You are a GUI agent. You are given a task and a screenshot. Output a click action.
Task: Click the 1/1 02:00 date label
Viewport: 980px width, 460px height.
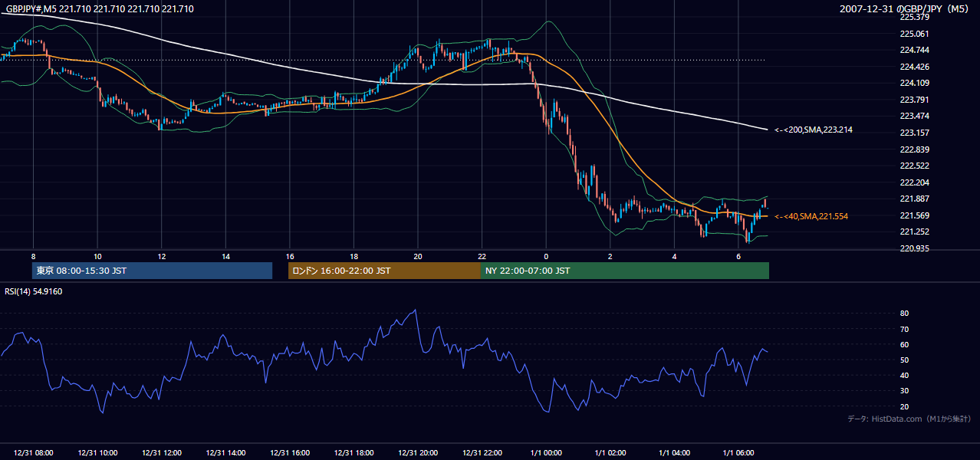coord(610,453)
